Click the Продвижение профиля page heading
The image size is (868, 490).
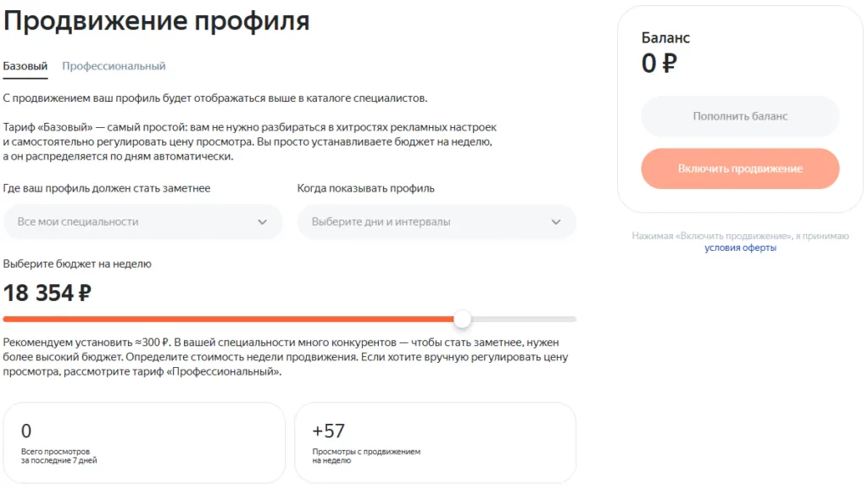coord(157,21)
